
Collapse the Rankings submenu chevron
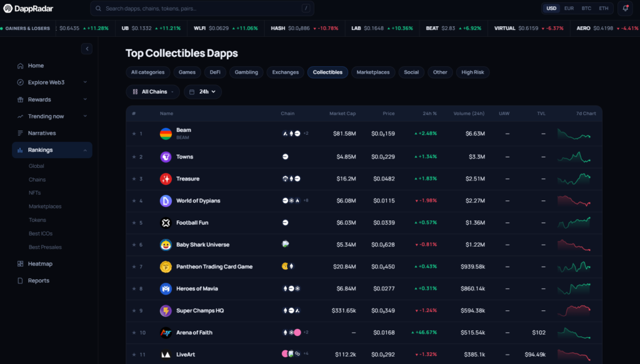[85, 150]
